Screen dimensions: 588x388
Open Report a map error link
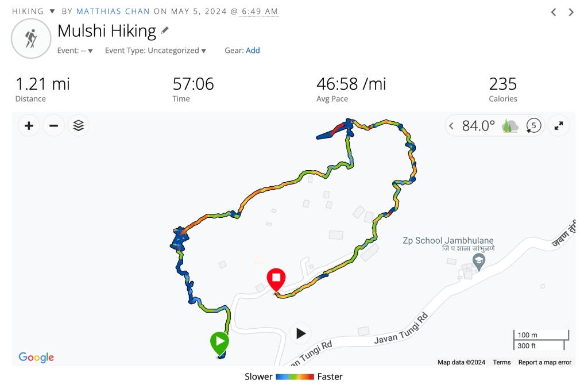[x=544, y=362]
